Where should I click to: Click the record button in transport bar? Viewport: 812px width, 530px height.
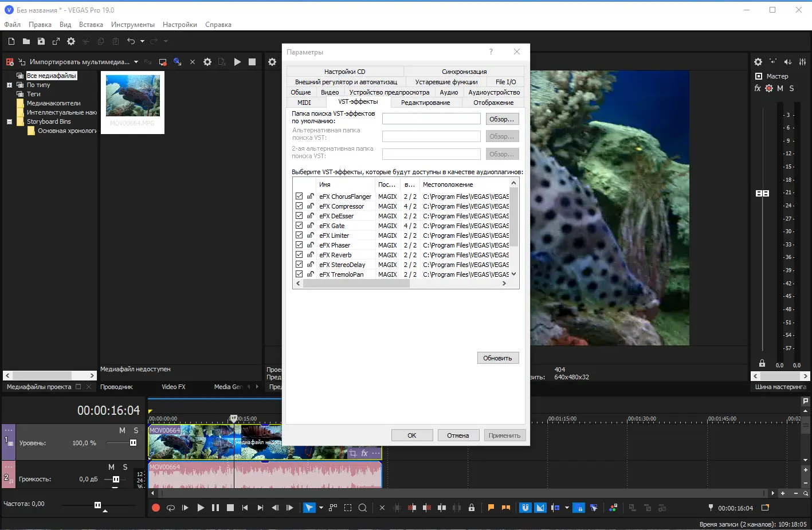tap(155, 508)
